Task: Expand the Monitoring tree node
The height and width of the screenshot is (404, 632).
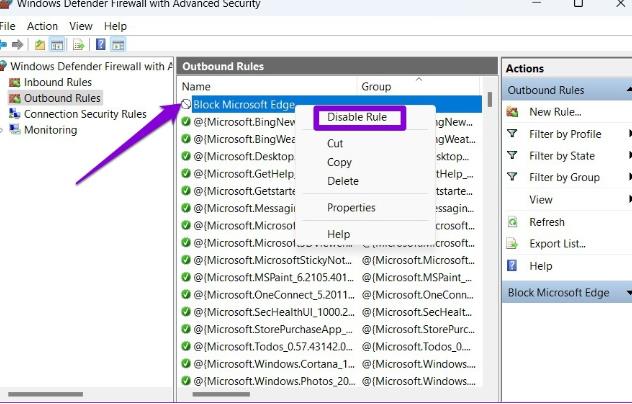Action: 2,130
